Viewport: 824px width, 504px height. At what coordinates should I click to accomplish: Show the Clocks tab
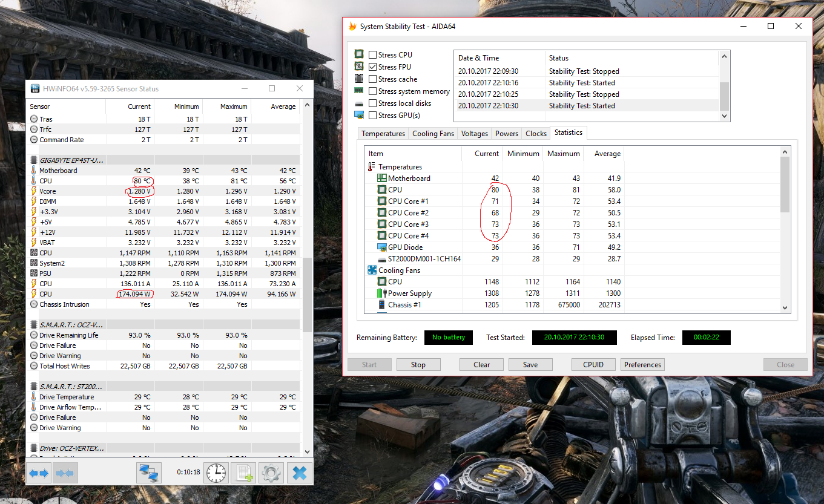point(536,134)
